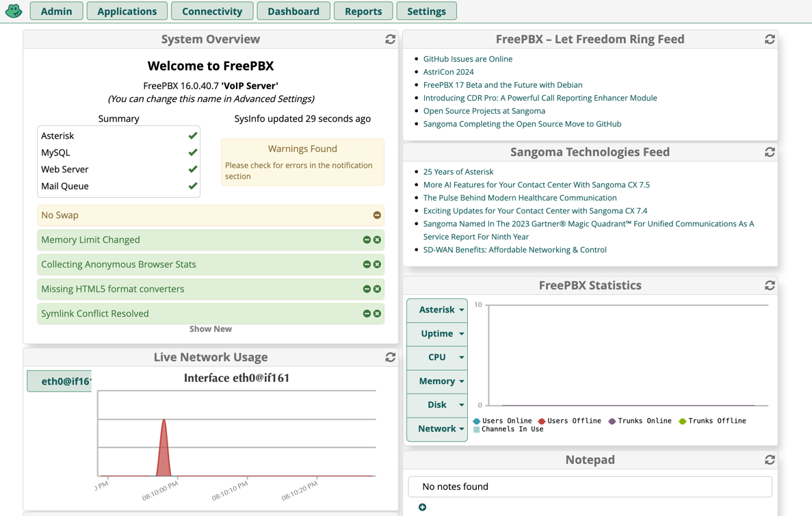
Task: Refresh the FreePBX Statistics panel
Action: 770,285
